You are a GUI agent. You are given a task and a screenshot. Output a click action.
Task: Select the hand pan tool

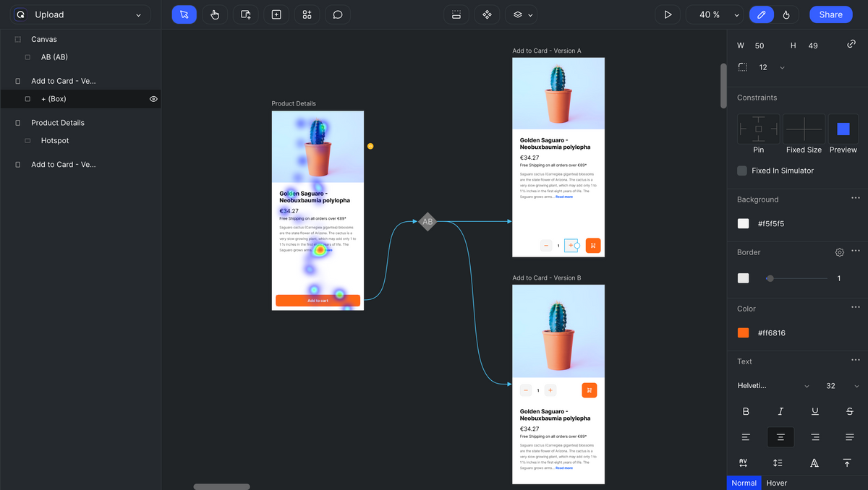click(x=215, y=14)
